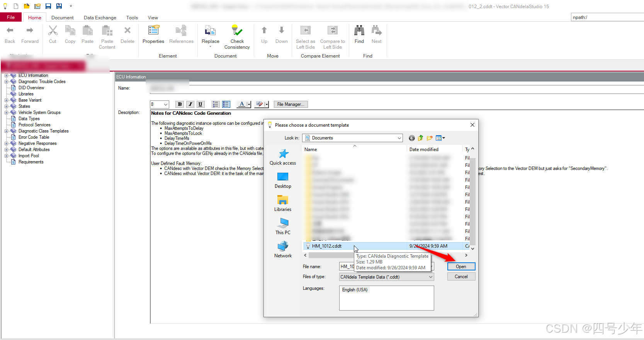Click the up-one-level folder icon
644x340 pixels.
tap(420, 138)
